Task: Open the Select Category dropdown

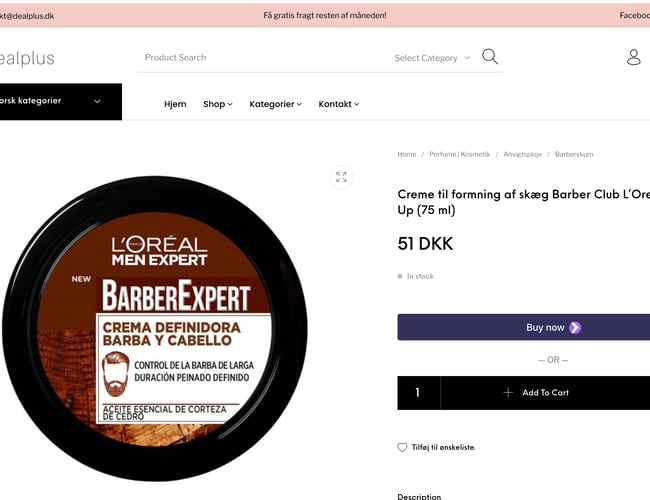Action: [432, 58]
